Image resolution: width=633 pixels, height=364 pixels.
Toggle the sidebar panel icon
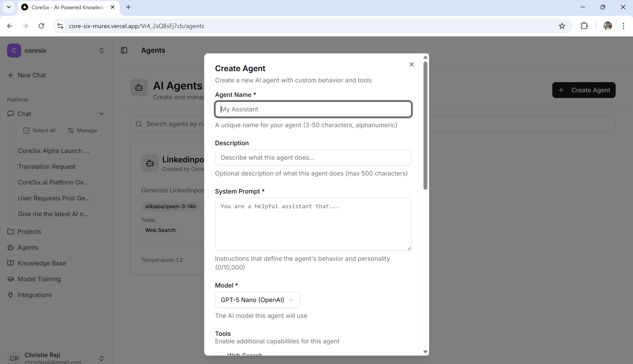pos(124,50)
